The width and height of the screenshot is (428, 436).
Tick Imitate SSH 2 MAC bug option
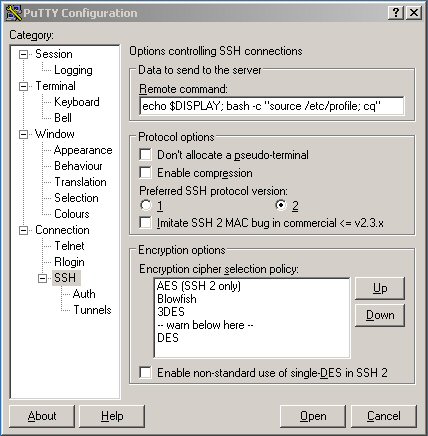tap(145, 223)
